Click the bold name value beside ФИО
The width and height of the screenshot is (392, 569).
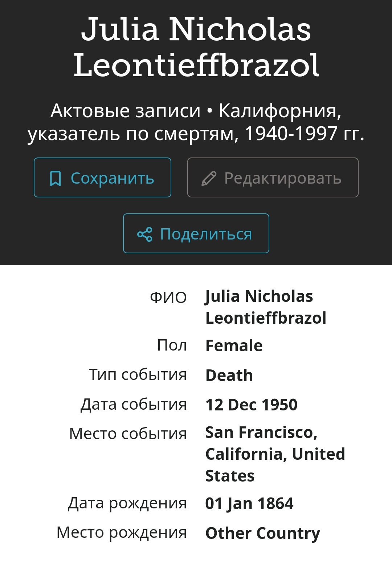point(265,307)
